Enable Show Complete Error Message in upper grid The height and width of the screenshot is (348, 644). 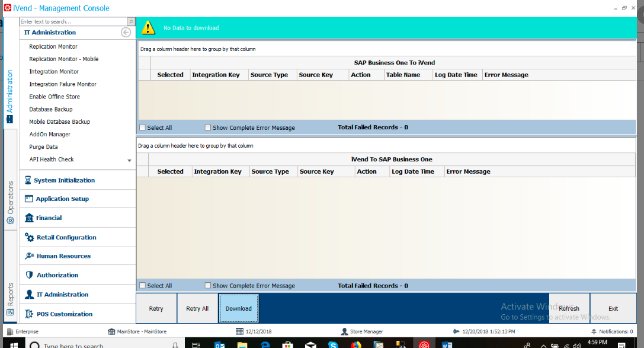click(208, 127)
